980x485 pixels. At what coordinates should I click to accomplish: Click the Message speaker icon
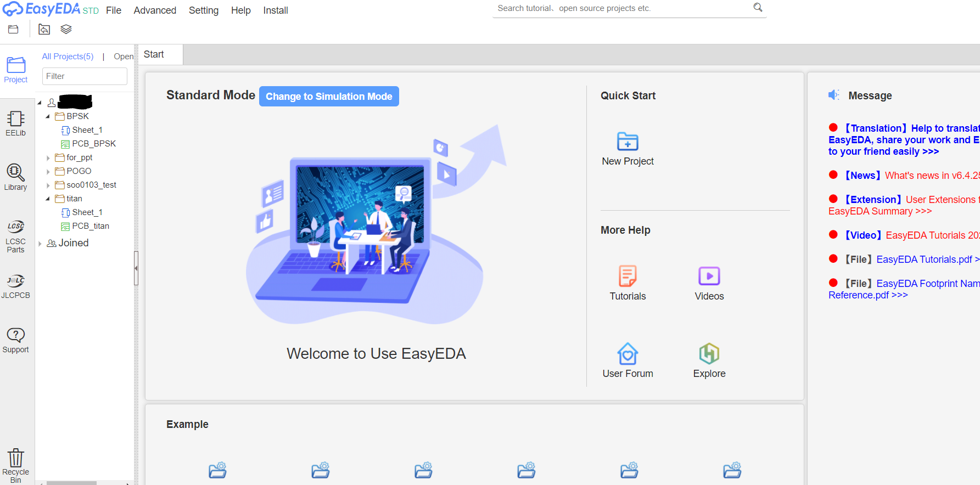tap(834, 95)
